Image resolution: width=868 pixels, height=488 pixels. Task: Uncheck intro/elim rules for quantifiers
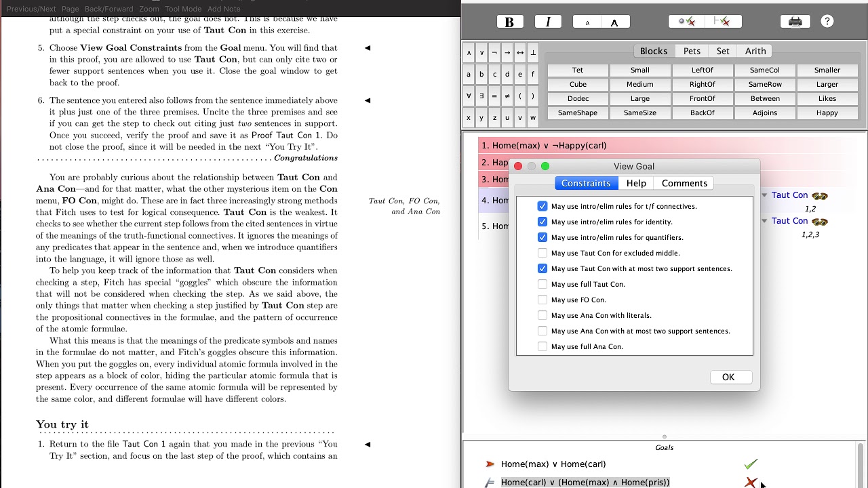(x=542, y=237)
